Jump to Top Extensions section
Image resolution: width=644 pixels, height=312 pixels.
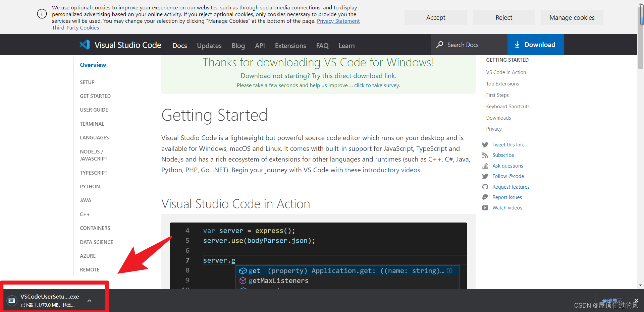coord(502,84)
